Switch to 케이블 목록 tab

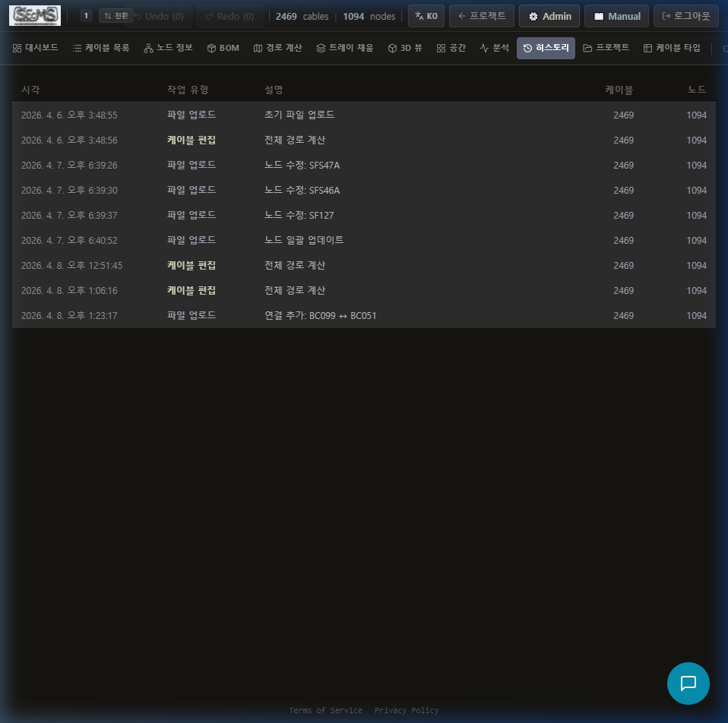(101, 48)
